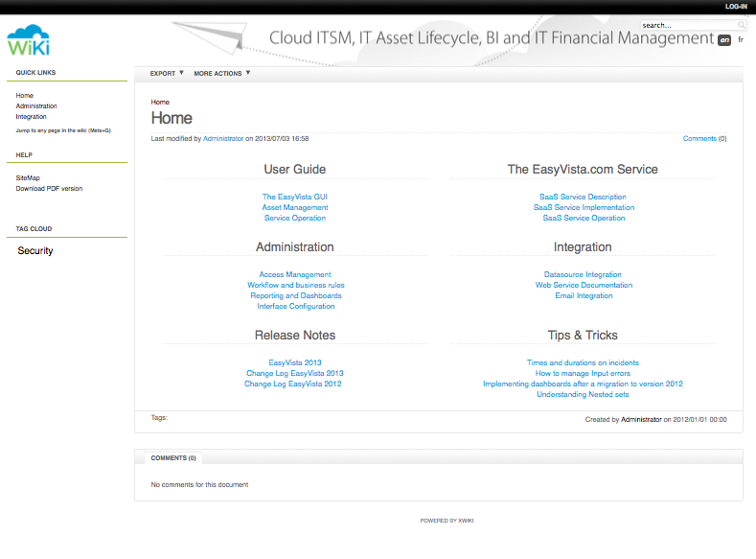Viewport: 756px width, 559px height.
Task: Open Home in Quick Links
Action: click(x=25, y=96)
